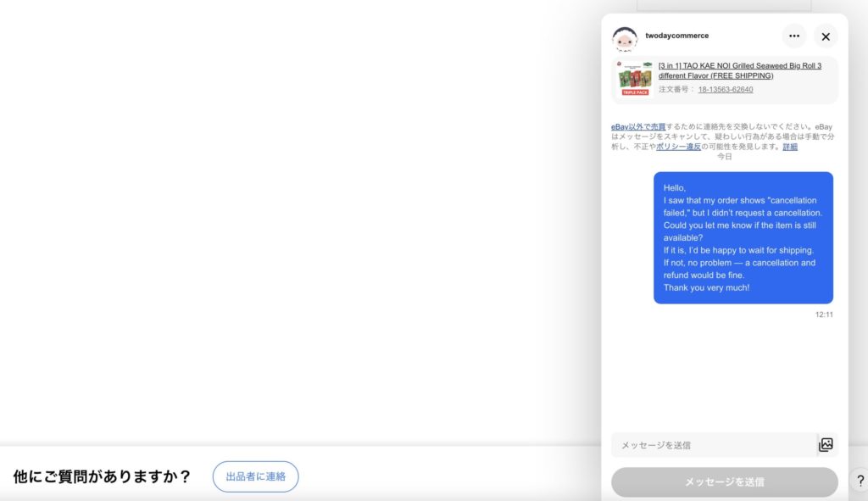Click the twodaycommerce seller avatar
This screenshot has width=868, height=501.
[x=625, y=39]
